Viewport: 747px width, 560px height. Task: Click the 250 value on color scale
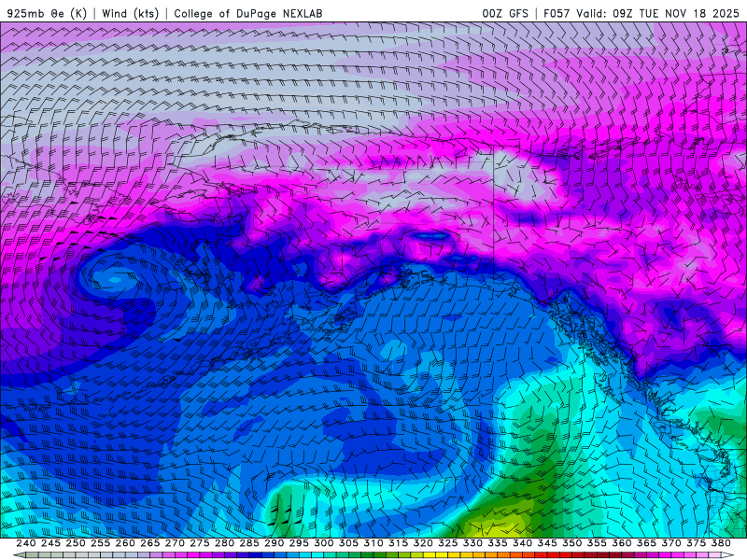76,543
